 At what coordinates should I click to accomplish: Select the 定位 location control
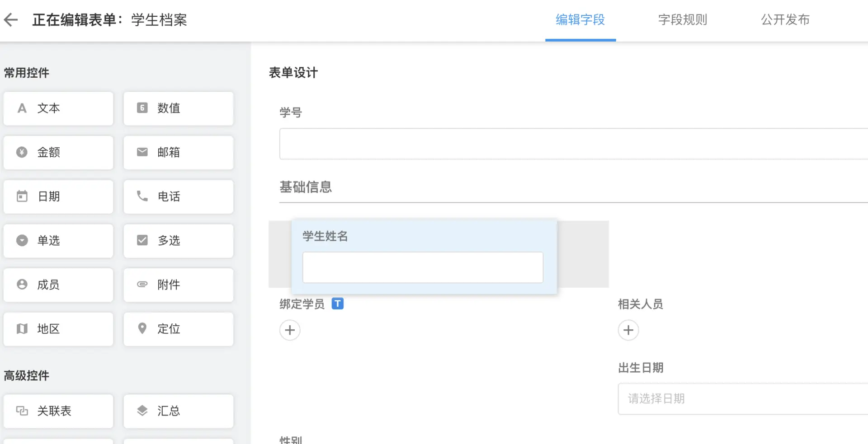[178, 329]
